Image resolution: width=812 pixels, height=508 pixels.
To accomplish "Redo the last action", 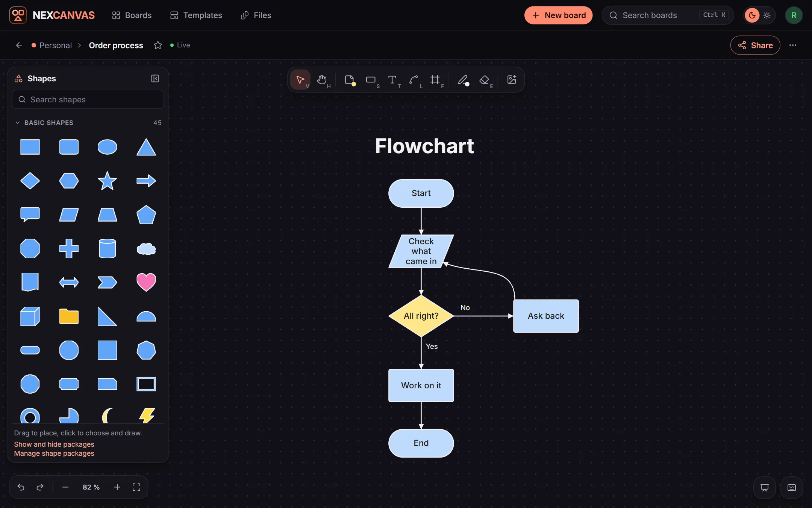I will pos(40,487).
